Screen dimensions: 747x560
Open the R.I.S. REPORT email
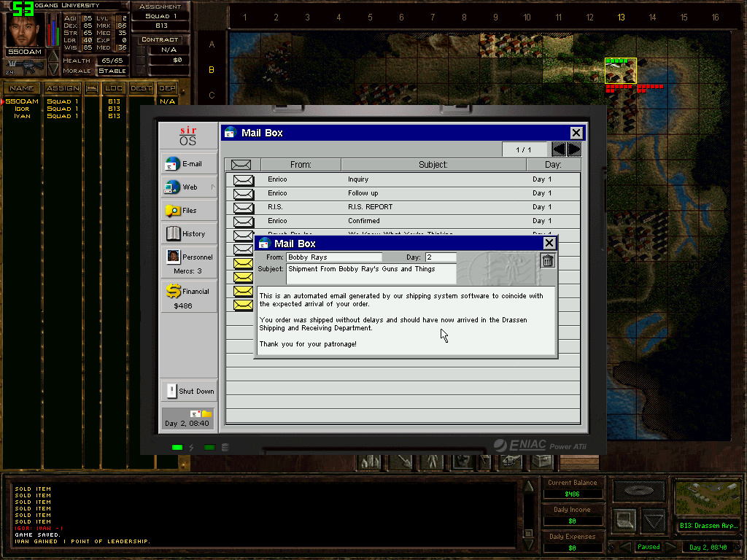click(x=370, y=207)
